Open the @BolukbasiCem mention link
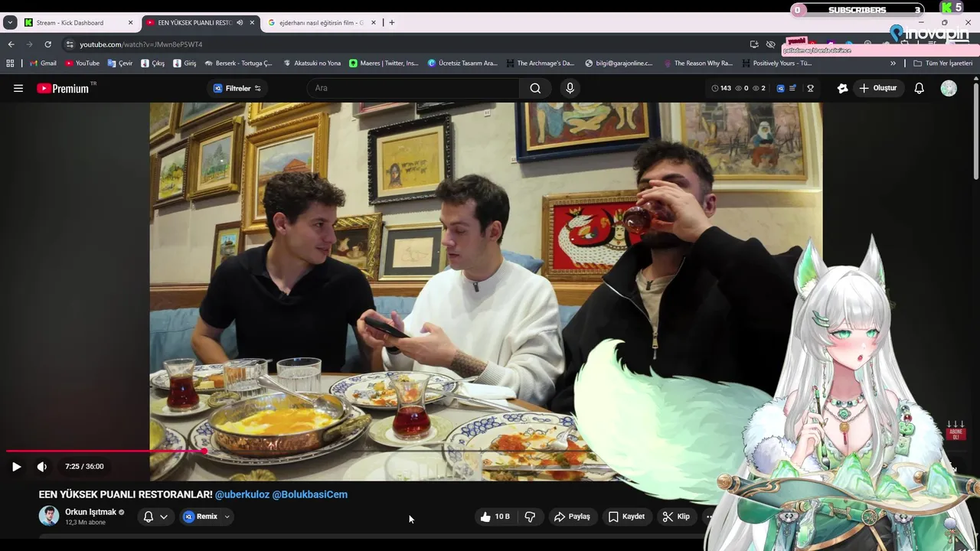 point(310,494)
